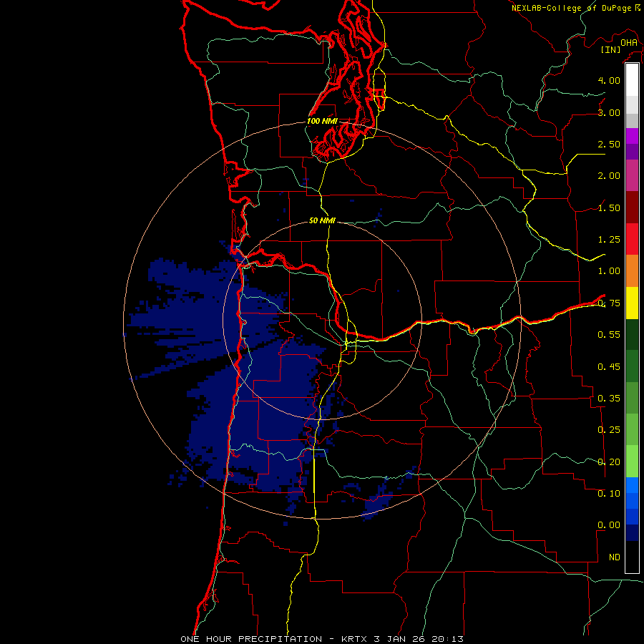644x644 pixels.
Task: Select the dark red legend swatch near 1.50
Action: coord(632,208)
